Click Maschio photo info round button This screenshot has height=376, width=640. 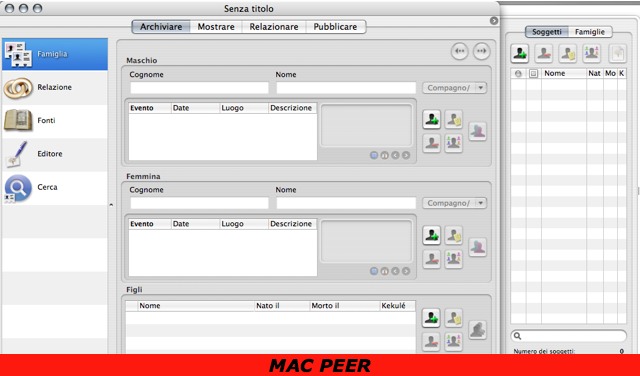[x=384, y=155]
